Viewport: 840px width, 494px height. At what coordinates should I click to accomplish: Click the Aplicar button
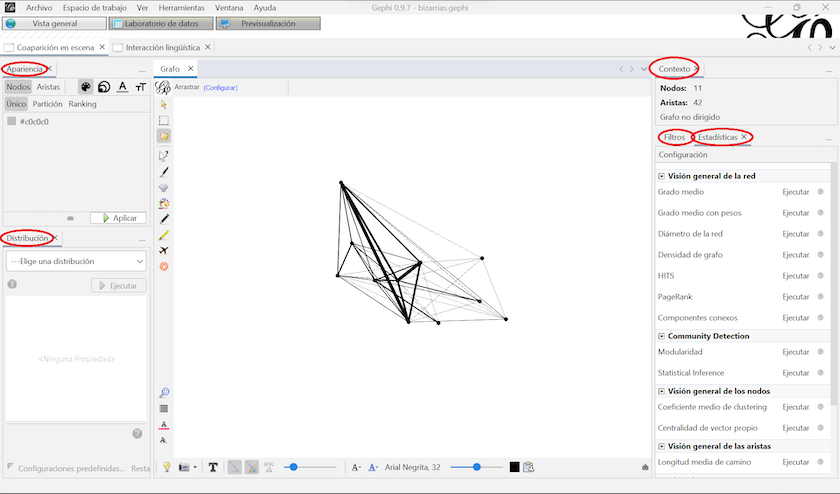tap(118, 218)
